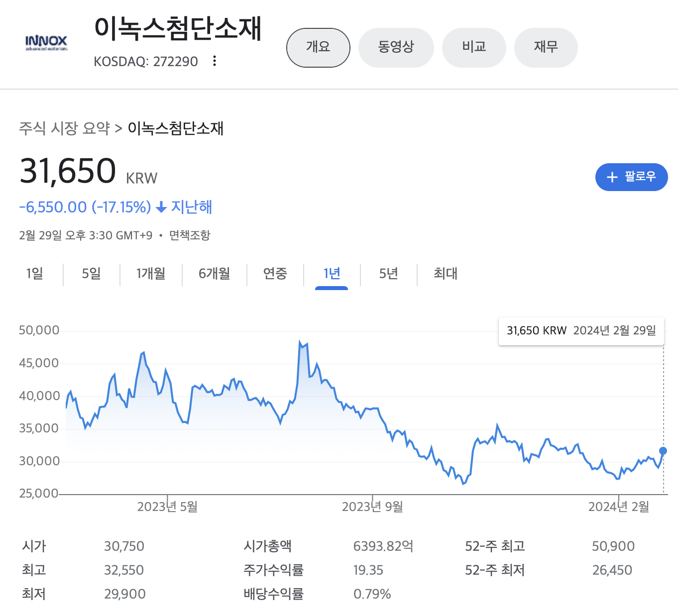Viewport: 678px width, 616px height.
Task: Click the 배당수익률 value 0.79%
Action: (372, 594)
